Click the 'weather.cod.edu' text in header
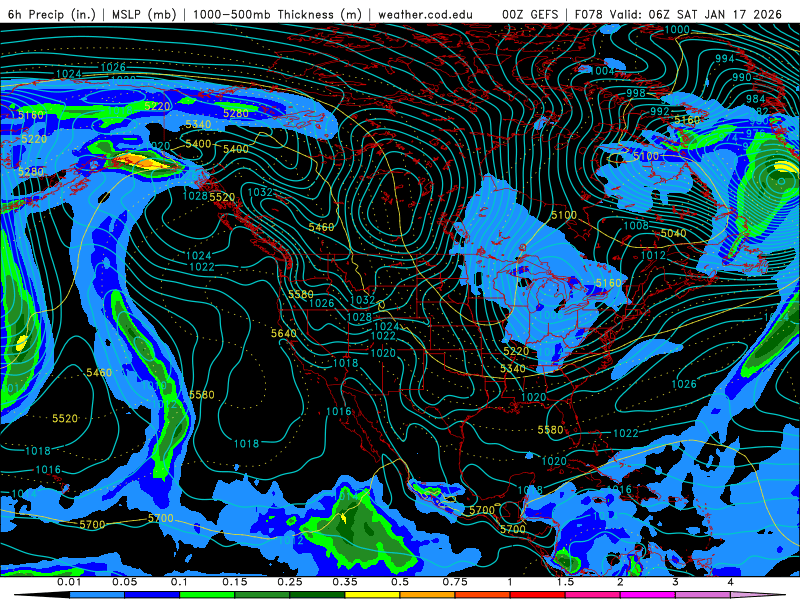800x600 pixels. pyautogui.click(x=425, y=14)
